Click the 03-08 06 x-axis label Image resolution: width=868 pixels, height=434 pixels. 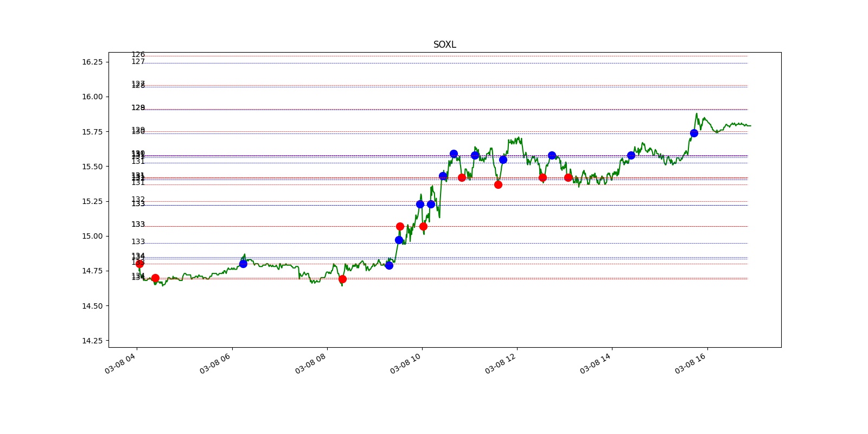click(x=215, y=363)
